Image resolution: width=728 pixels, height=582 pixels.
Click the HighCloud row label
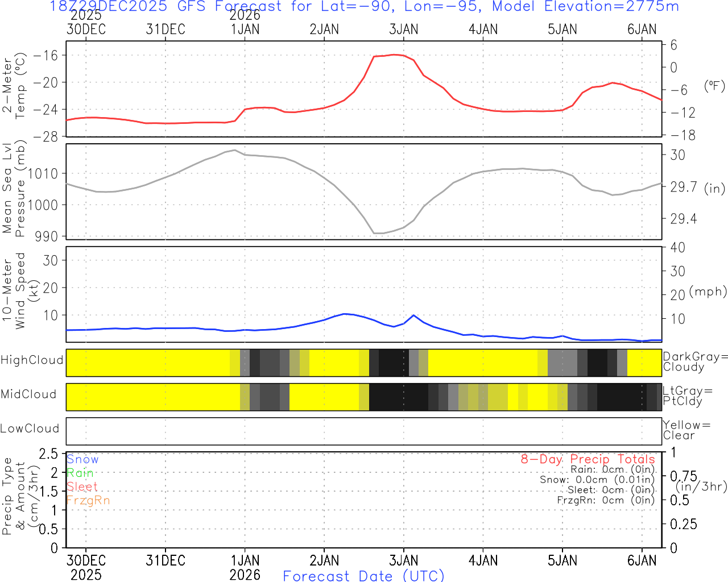coord(32,360)
